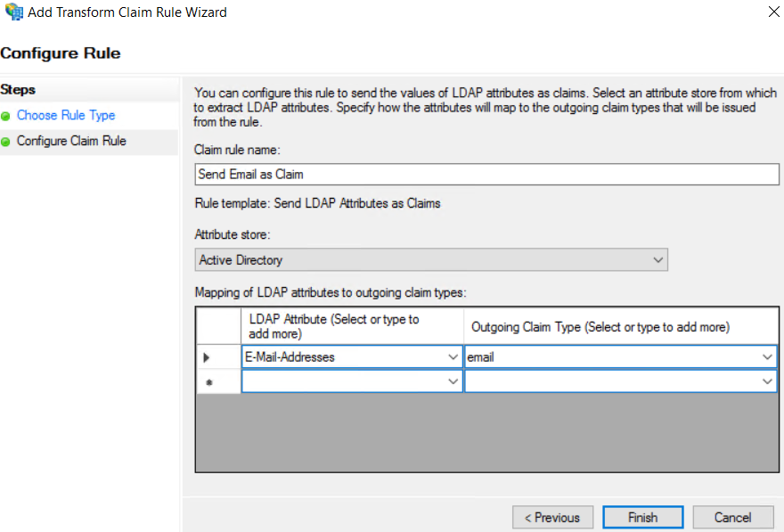Cancel the wizard
The height and width of the screenshot is (532, 784).
(x=732, y=517)
